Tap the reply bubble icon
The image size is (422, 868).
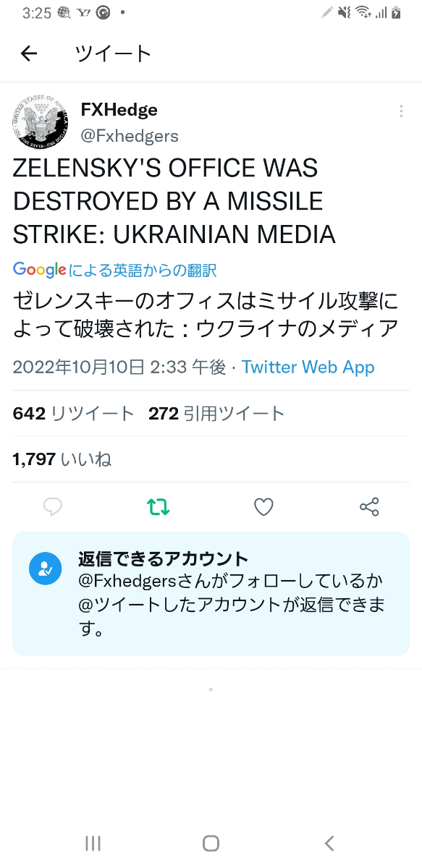pos(52,507)
